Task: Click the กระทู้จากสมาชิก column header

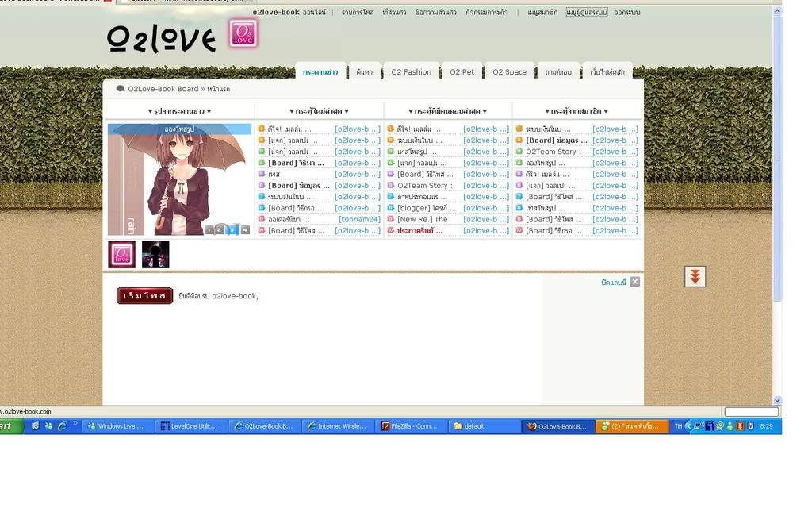Action: [576, 111]
